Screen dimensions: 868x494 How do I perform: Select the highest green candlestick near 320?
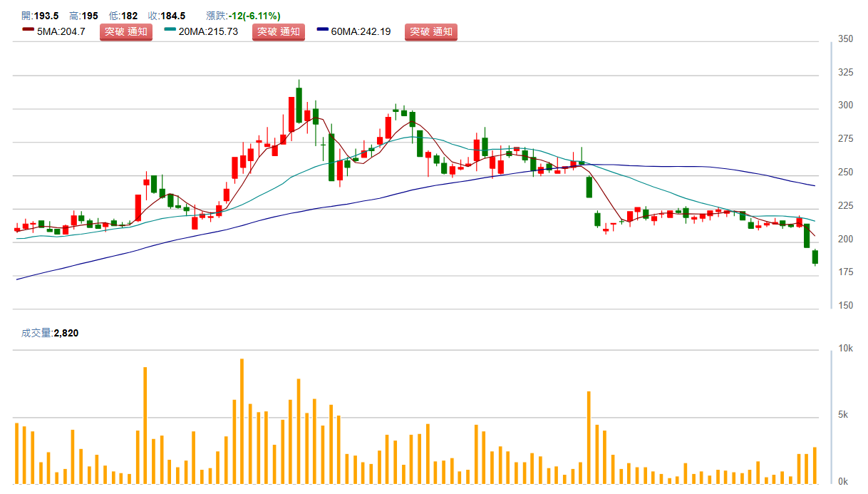(x=299, y=105)
